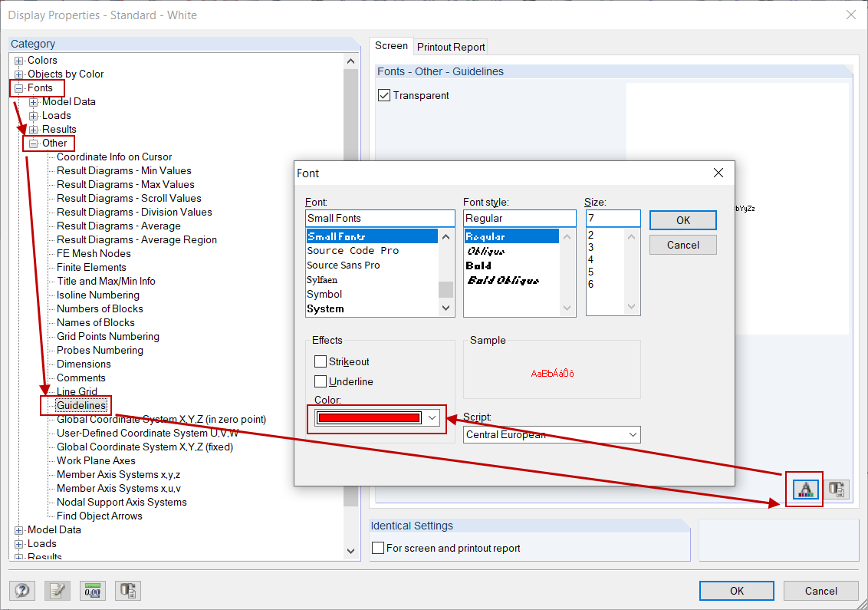The image size is (868, 610).
Task: Click the edit comment icon at bottom left
Action: coord(57,590)
